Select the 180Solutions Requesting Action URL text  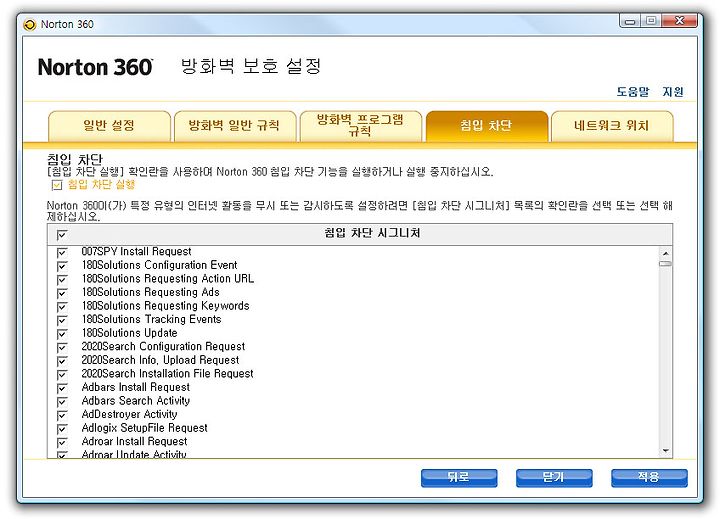(168, 279)
